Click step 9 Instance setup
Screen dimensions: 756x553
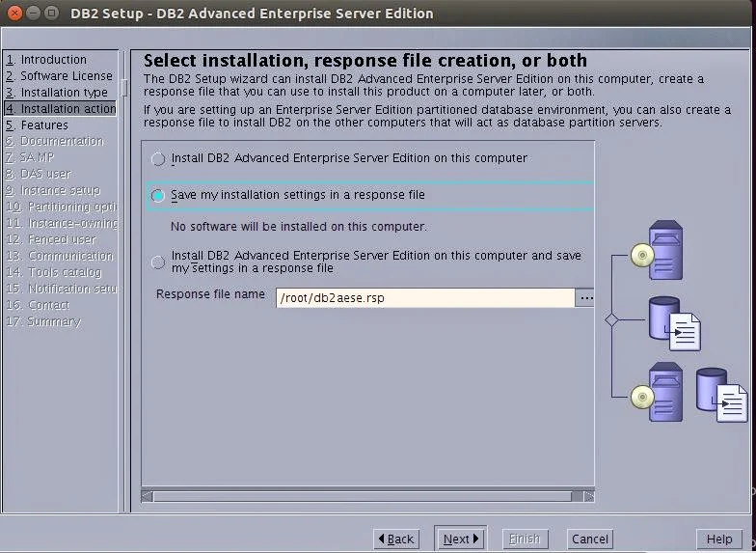pyautogui.click(x=52, y=190)
